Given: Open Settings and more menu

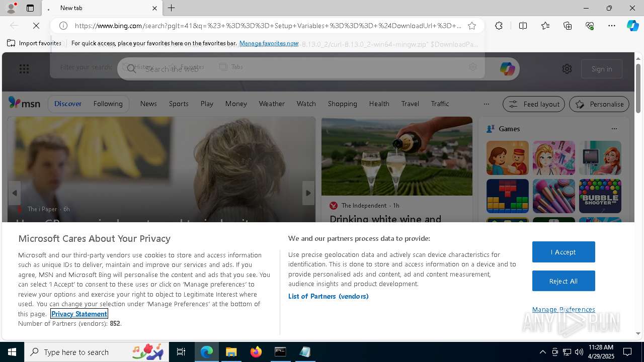Looking at the screenshot, I should tap(612, 26).
